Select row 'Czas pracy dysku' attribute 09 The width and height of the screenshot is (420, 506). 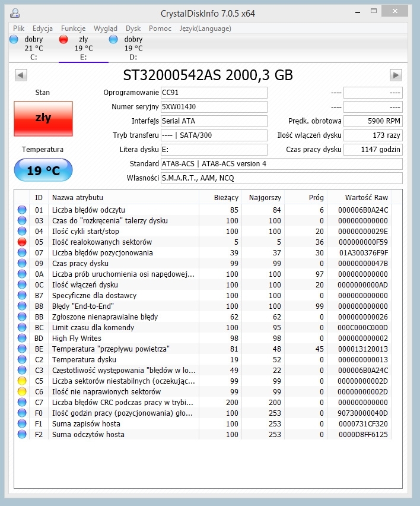[x=203, y=263]
